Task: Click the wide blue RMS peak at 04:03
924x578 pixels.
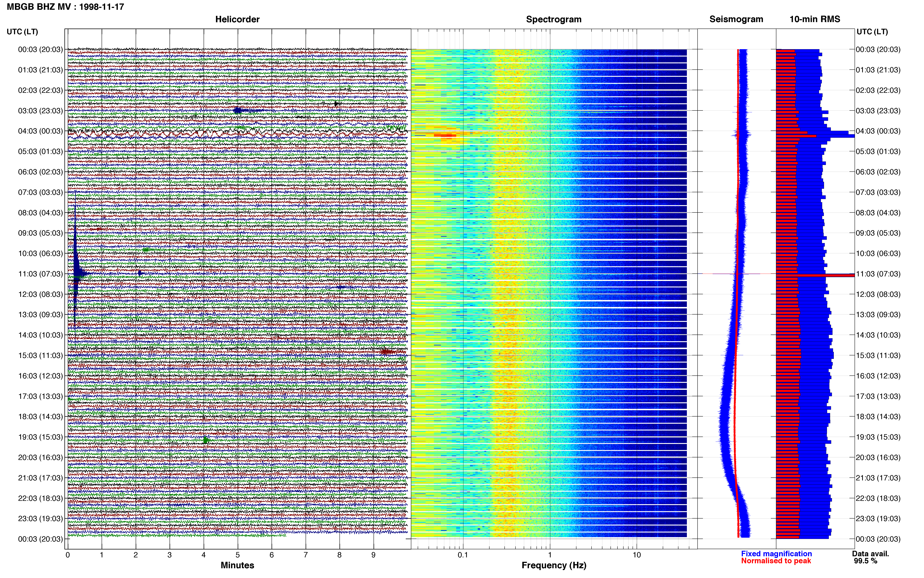Action: (x=816, y=135)
